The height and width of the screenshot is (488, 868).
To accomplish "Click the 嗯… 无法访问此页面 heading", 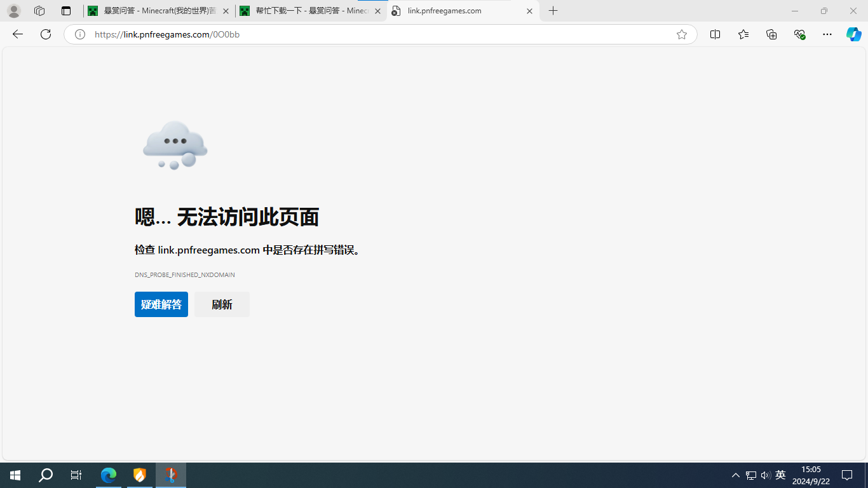I will (x=227, y=217).
